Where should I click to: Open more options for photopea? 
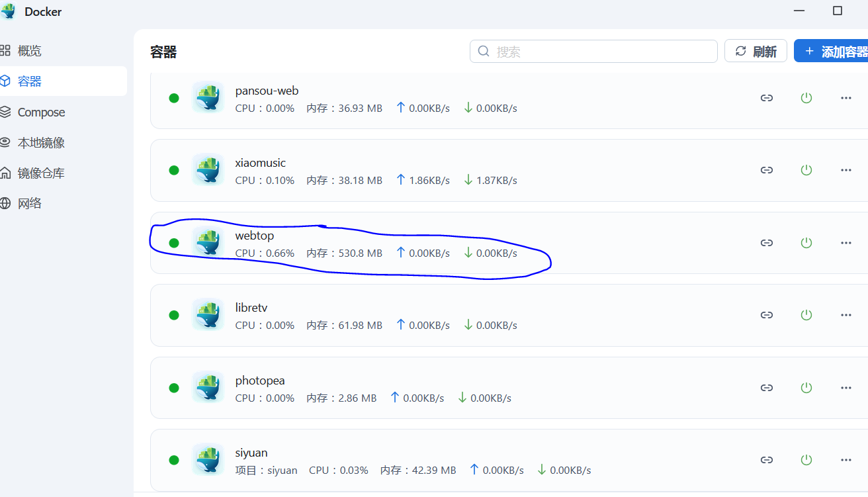click(846, 388)
